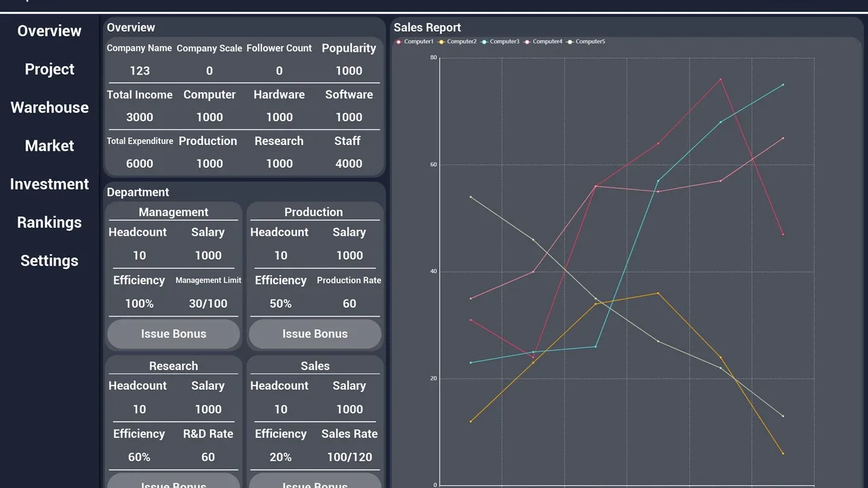Toggle Computer2 series in chart legend
The height and width of the screenshot is (488, 868).
click(457, 41)
